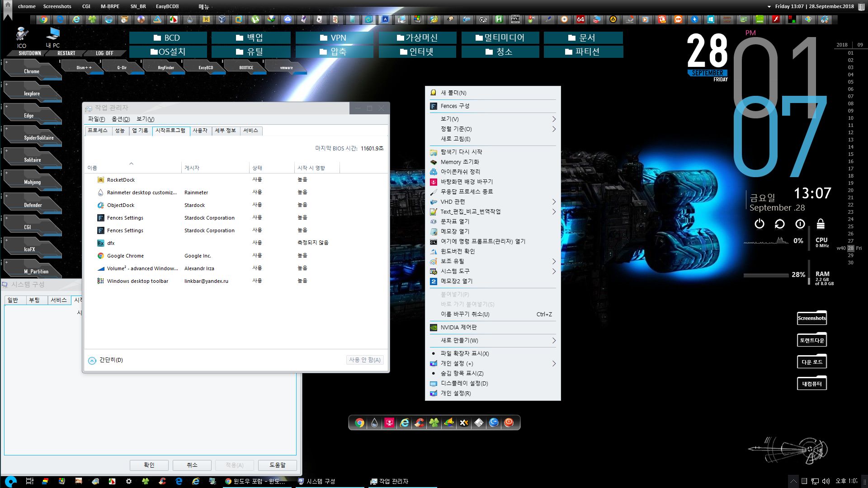Expand the 새로 만들기(W) submenu
The image size is (868, 488).
coord(493,340)
